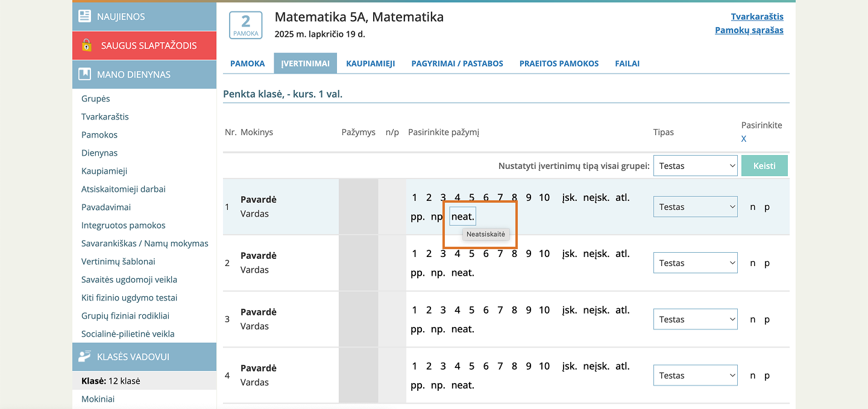Open Atsiskaitomieji darbai in sidebar
Image resolution: width=868 pixels, height=409 pixels.
click(x=123, y=189)
